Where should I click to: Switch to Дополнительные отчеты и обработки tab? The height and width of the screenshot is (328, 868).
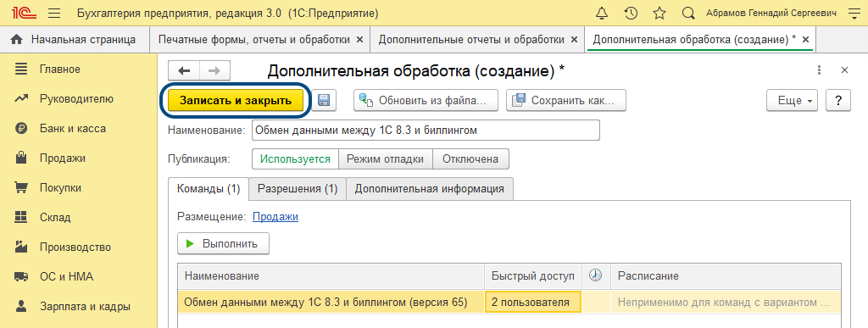[x=471, y=40]
